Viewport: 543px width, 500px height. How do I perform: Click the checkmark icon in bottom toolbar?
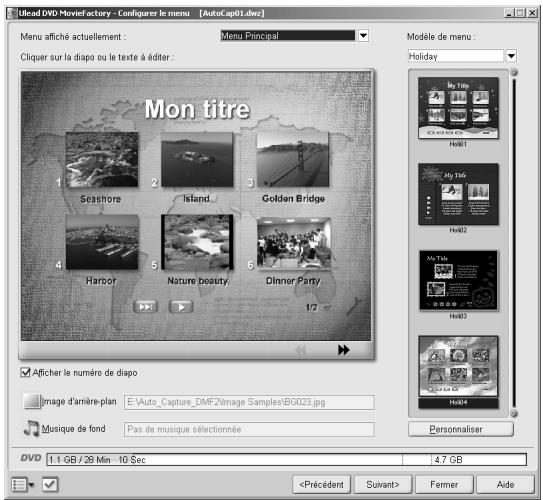(50, 484)
